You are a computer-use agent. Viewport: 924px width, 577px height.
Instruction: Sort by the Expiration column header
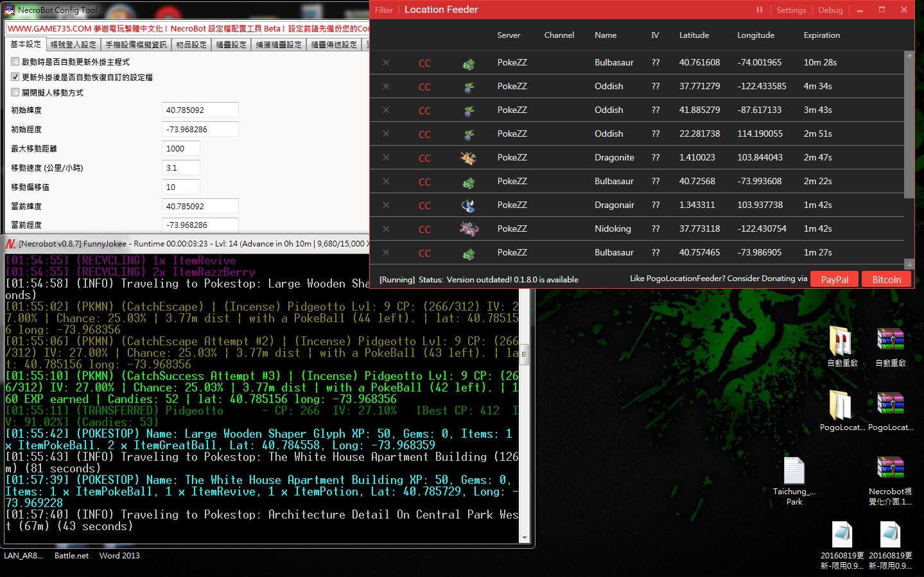[822, 35]
